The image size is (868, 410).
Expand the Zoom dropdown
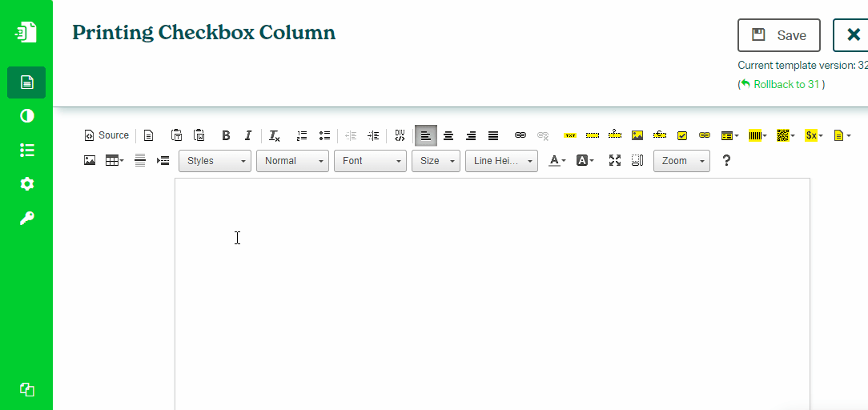[x=681, y=161]
